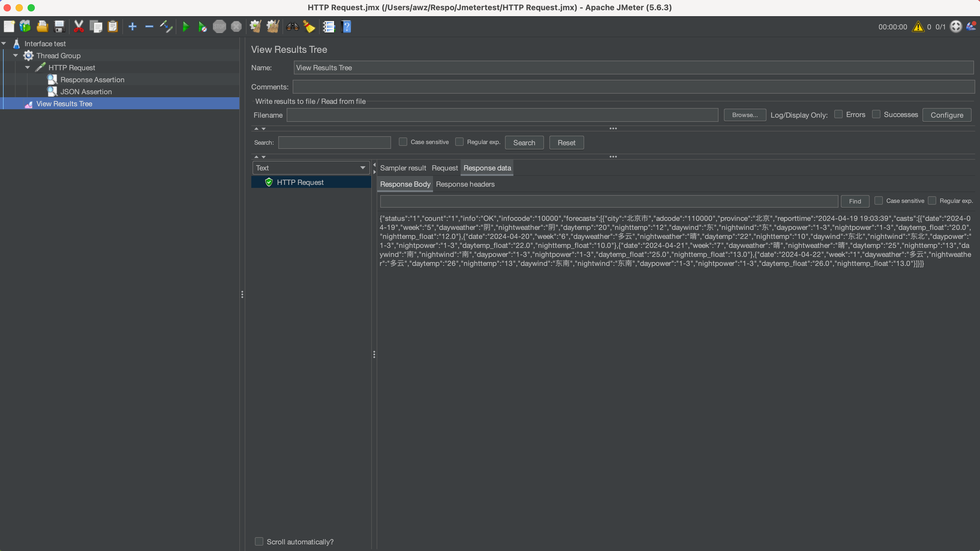Screen dimensions: 980x551
Task: Click the Shutdown test icon
Action: [x=236, y=27]
